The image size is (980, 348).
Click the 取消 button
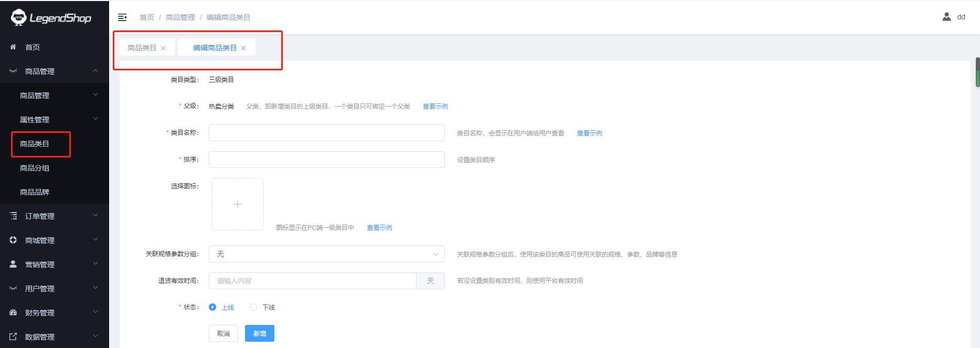[x=223, y=333]
